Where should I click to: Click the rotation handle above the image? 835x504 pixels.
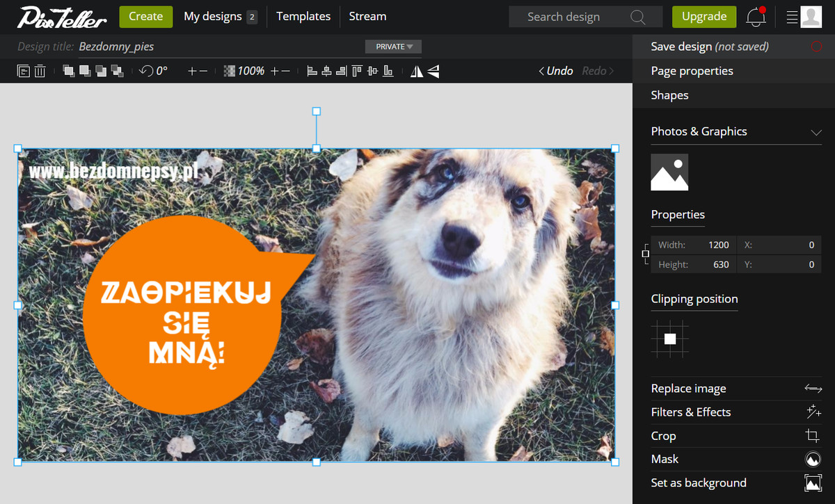click(316, 111)
